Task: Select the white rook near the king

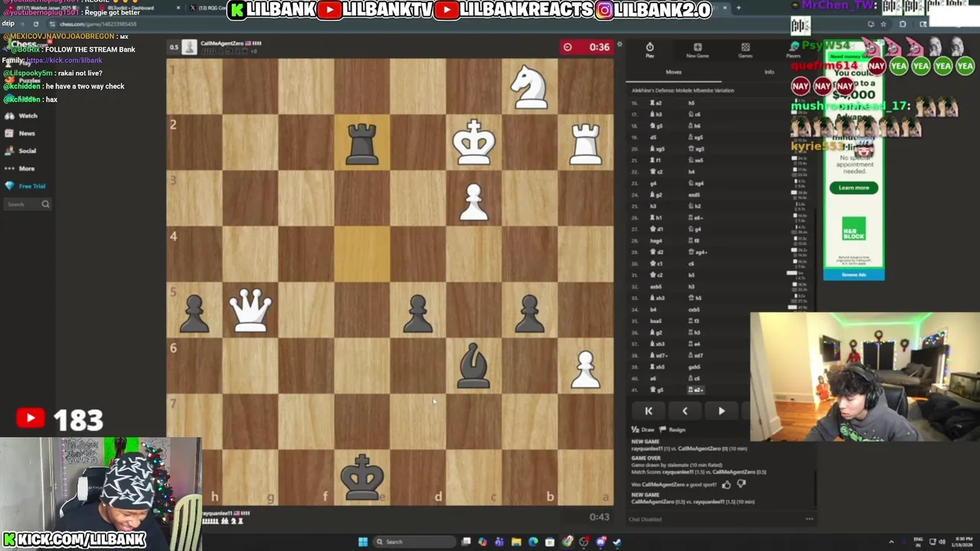Action: coord(586,143)
